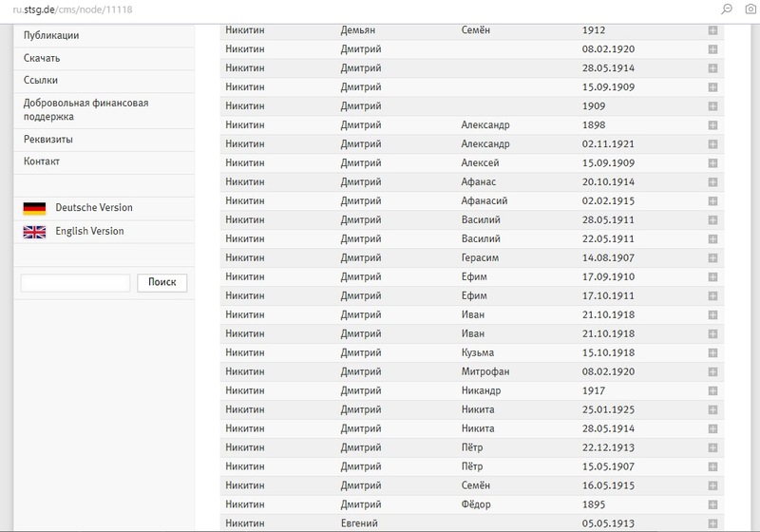Expand the Евгений 05.05.1913 row
This screenshot has width=760, height=532.
click(712, 523)
